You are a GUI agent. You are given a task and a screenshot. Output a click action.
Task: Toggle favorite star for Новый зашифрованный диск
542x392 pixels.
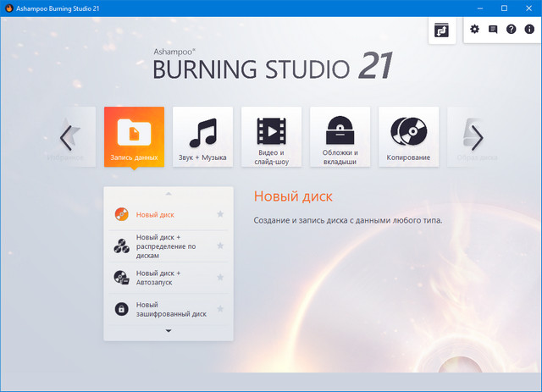220,309
